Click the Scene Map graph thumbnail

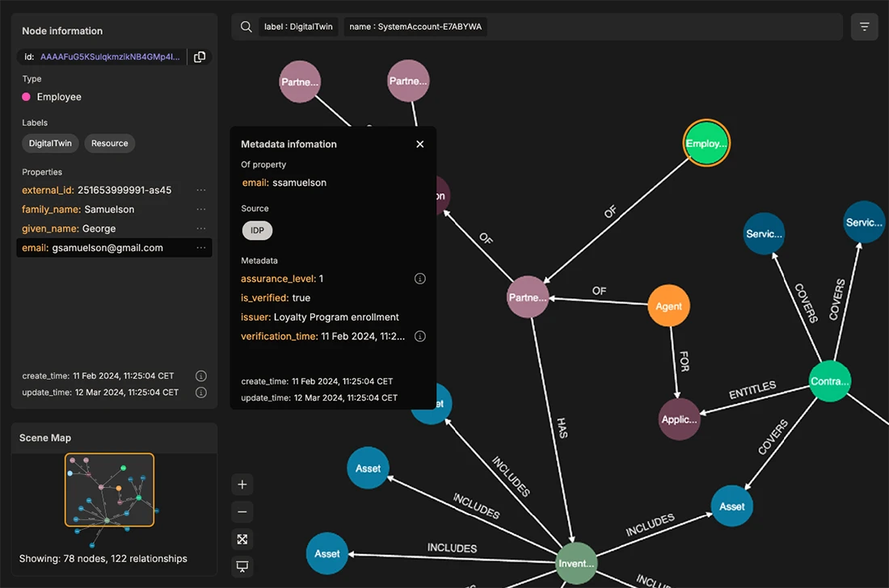point(110,489)
